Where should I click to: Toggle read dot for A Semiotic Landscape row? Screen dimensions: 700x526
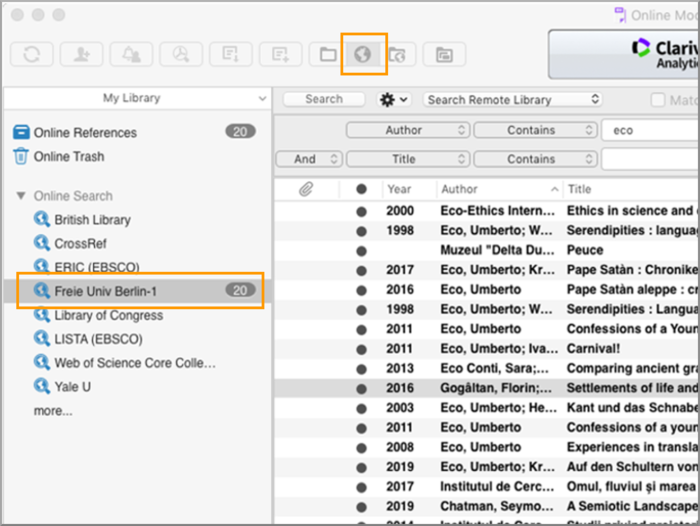point(362,507)
